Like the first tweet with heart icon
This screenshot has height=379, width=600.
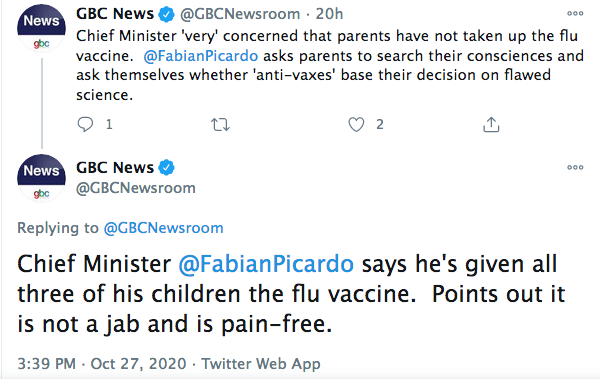[356, 124]
